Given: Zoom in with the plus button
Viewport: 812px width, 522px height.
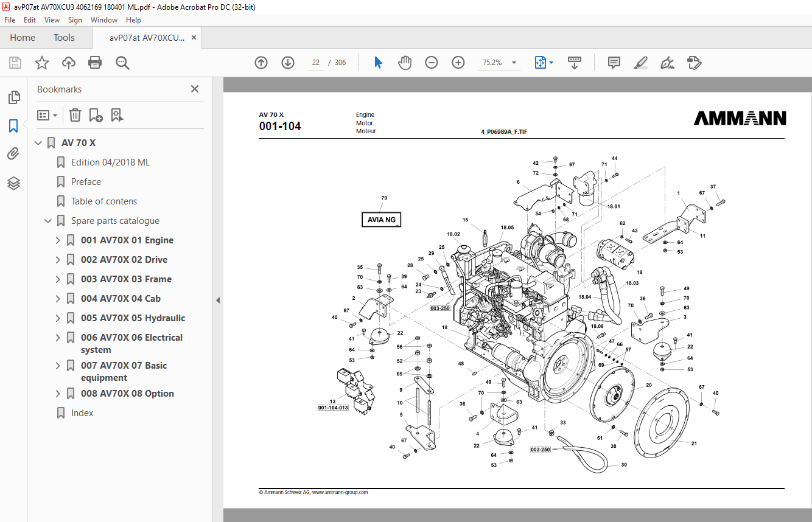Looking at the screenshot, I should click(458, 63).
